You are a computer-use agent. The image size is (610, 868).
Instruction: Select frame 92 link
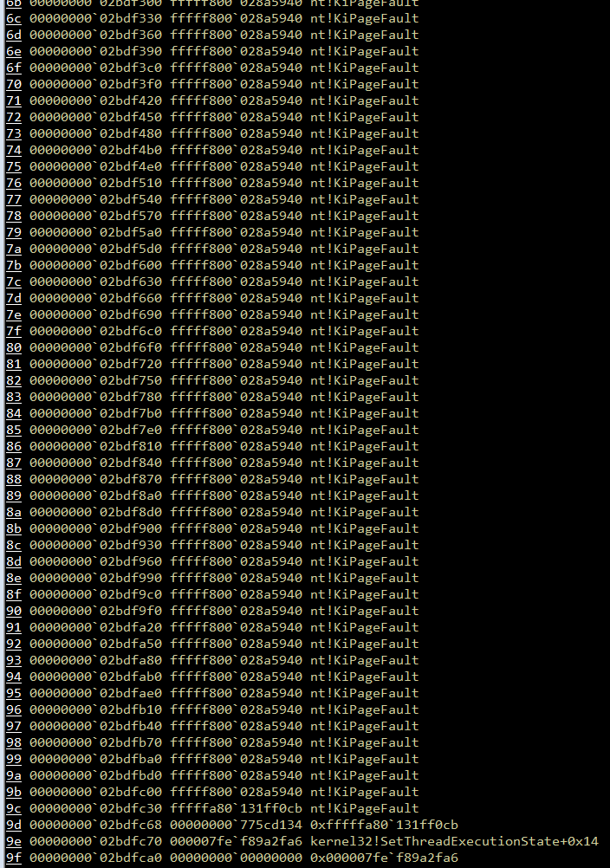(x=14, y=644)
